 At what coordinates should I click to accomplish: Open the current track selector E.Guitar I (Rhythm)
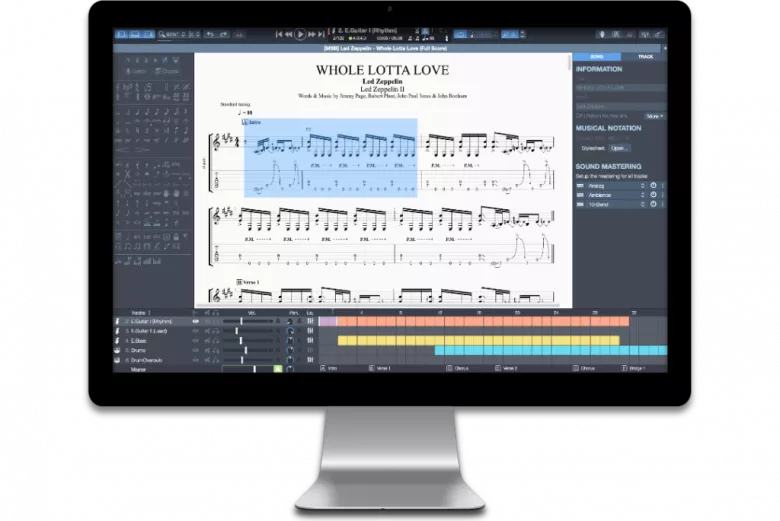(x=367, y=31)
